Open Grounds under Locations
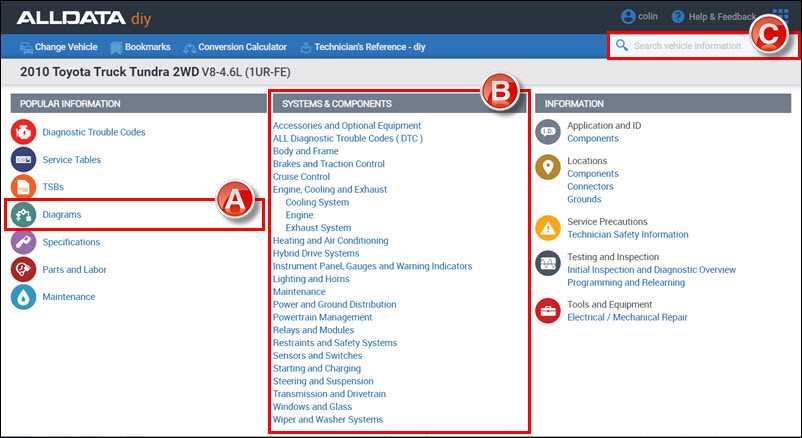Viewport: 802px width, 438px height. (x=584, y=199)
